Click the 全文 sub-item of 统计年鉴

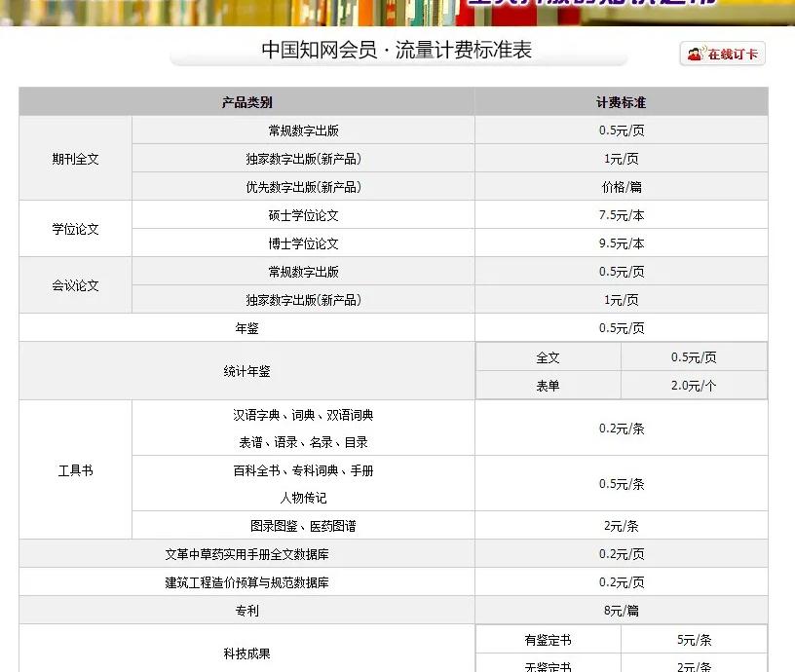(549, 357)
